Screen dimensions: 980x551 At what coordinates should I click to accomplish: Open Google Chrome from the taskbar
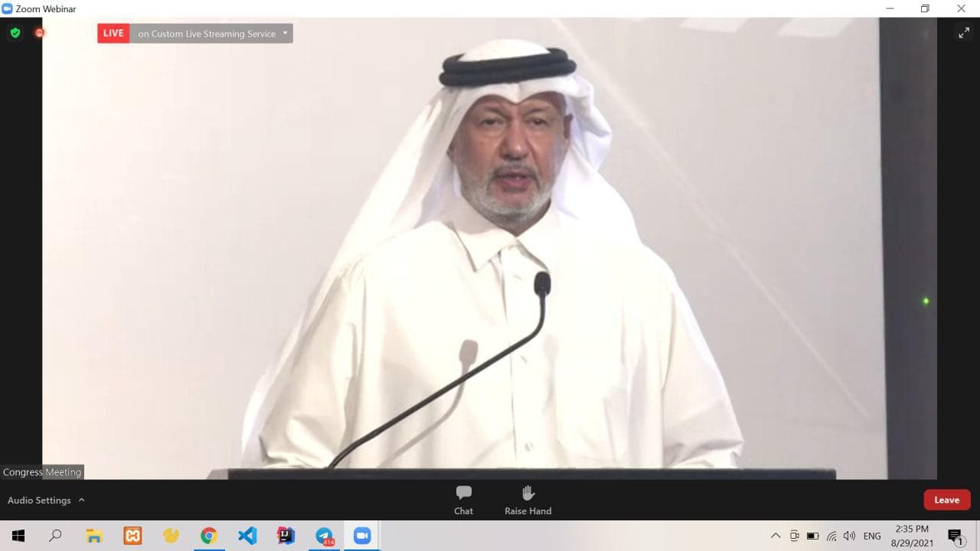209,536
